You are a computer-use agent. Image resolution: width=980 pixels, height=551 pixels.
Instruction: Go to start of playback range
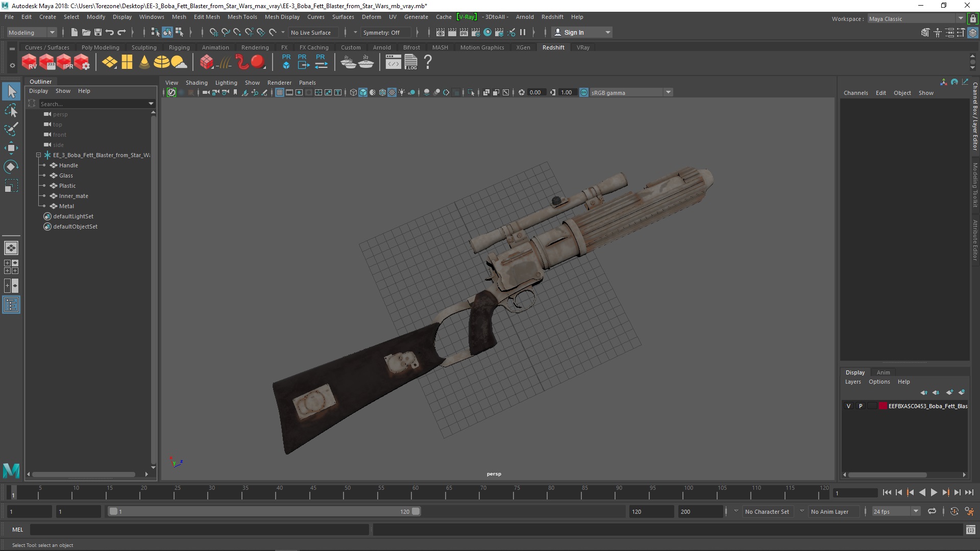pyautogui.click(x=887, y=492)
